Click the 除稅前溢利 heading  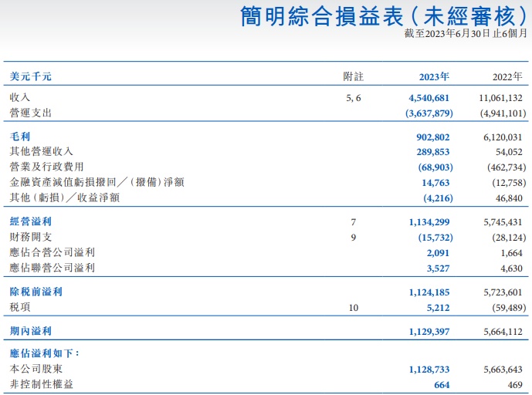[x=36, y=292]
